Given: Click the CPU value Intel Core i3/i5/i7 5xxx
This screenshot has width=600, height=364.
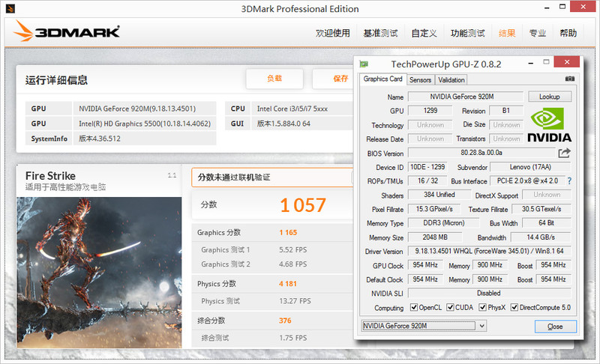Looking at the screenshot, I should click(292, 109).
